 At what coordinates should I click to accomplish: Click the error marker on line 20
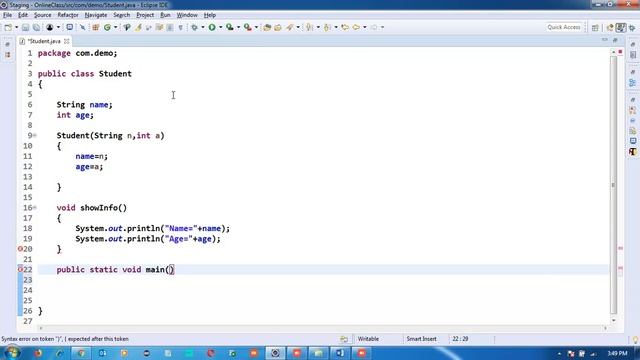point(20,249)
